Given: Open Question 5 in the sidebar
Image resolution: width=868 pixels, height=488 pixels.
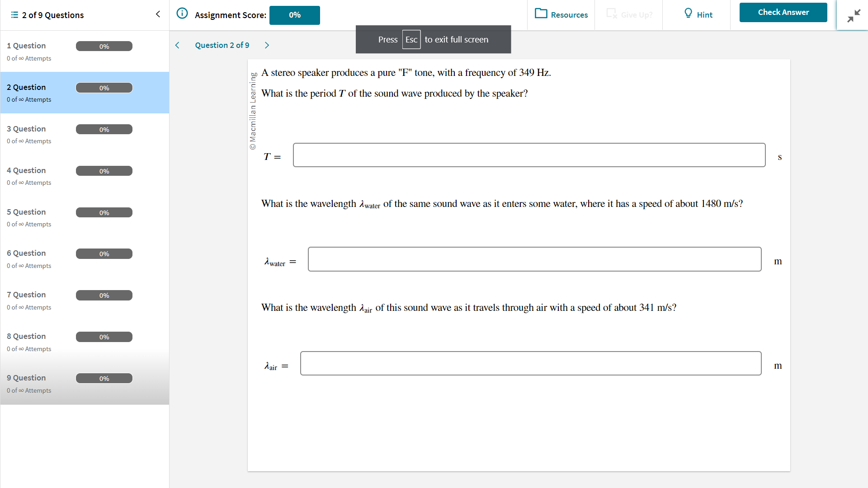Looking at the screenshot, I should 26,212.
